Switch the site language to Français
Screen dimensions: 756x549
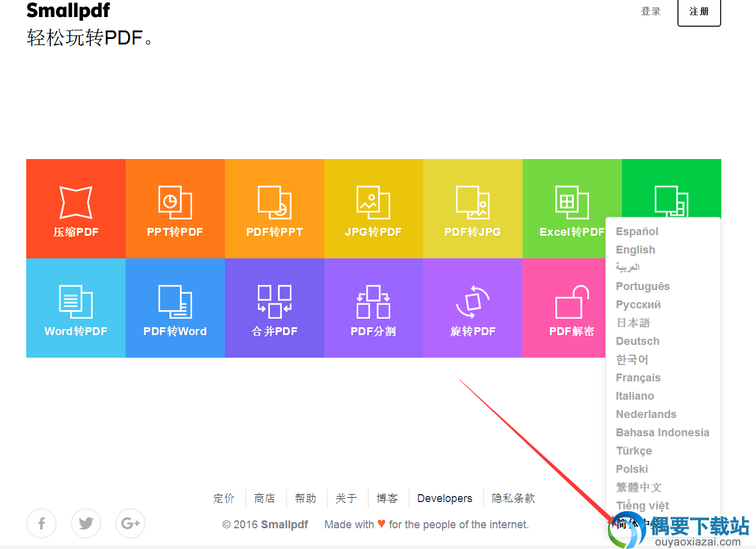click(x=638, y=378)
